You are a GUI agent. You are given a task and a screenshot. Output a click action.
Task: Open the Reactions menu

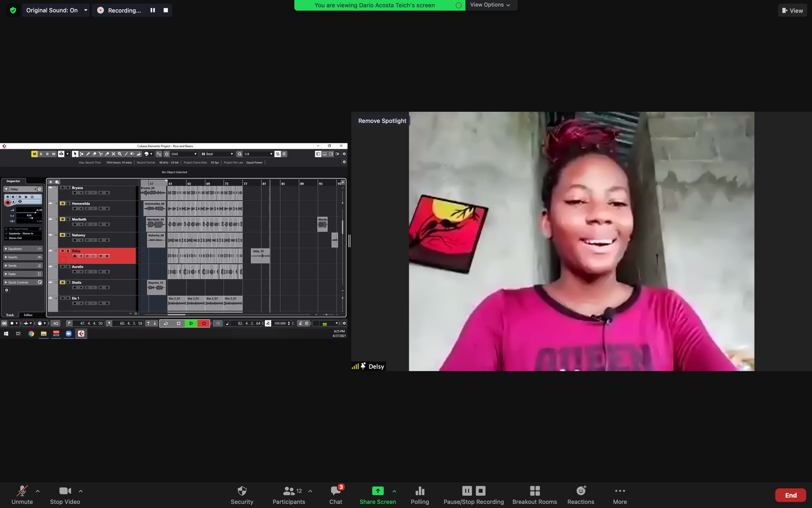[x=581, y=495]
